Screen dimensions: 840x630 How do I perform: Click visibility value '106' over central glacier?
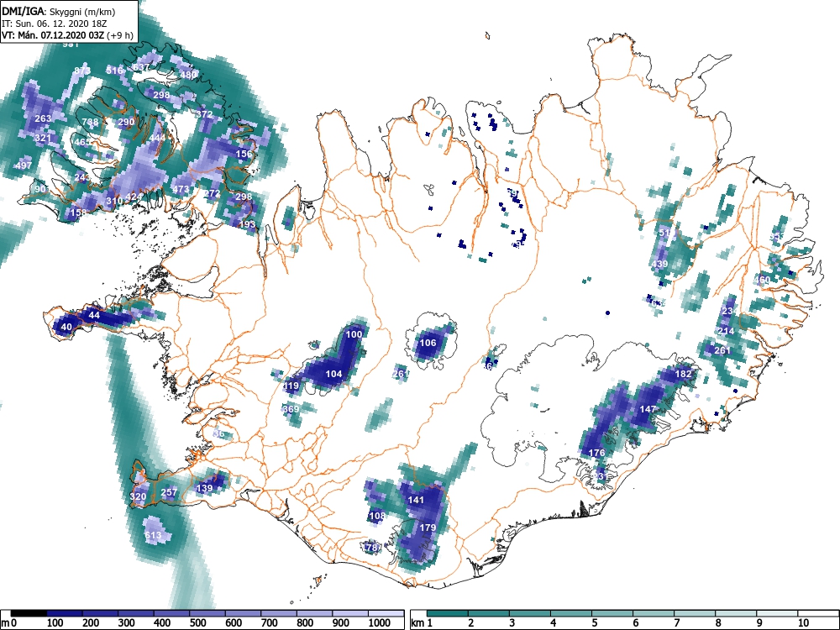[428, 343]
